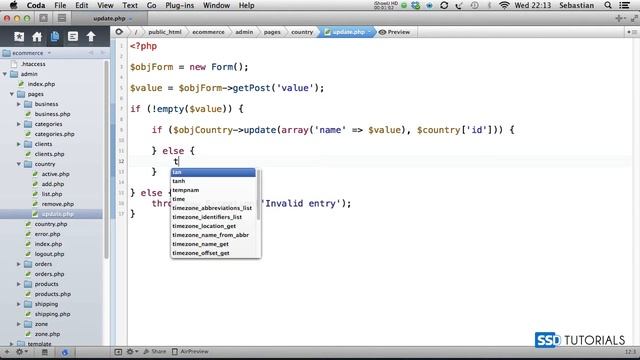640x360 pixels.
Task: Select the update.php document tab
Action: (x=110, y=18)
